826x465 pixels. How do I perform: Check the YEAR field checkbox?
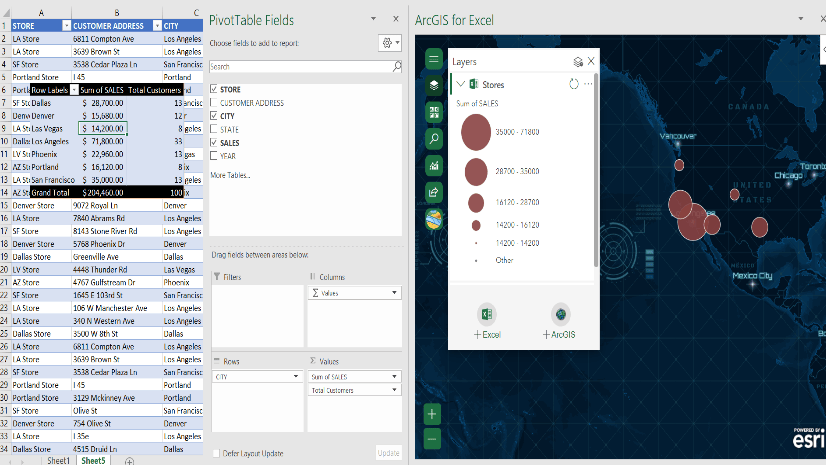click(x=213, y=155)
